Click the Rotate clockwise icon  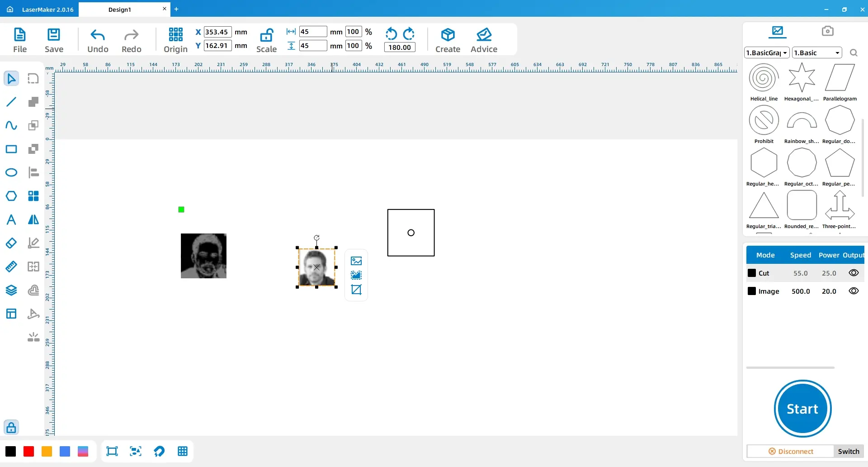(x=409, y=34)
